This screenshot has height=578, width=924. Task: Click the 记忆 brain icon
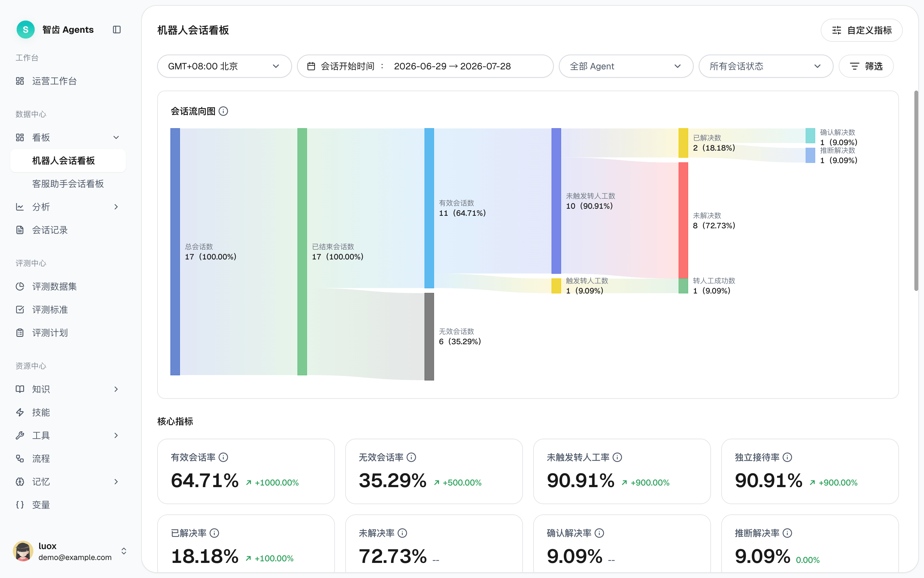point(20,482)
